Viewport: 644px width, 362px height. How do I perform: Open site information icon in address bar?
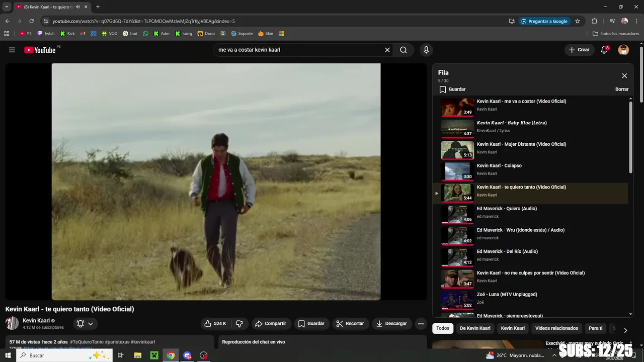[x=46, y=21]
